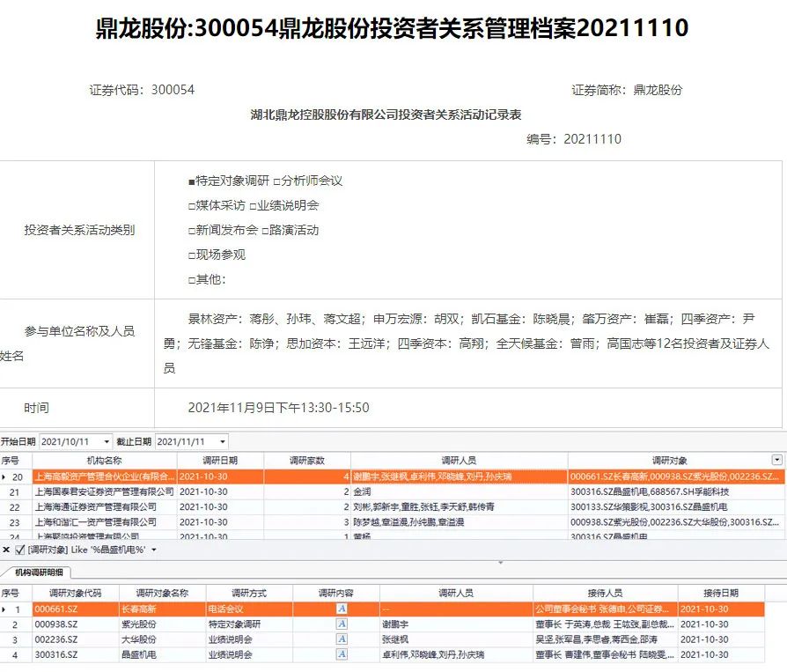Viewport: 787px width, 672px height.
Task: Click 电话会议 cell in detail grid
Action: [249, 609]
